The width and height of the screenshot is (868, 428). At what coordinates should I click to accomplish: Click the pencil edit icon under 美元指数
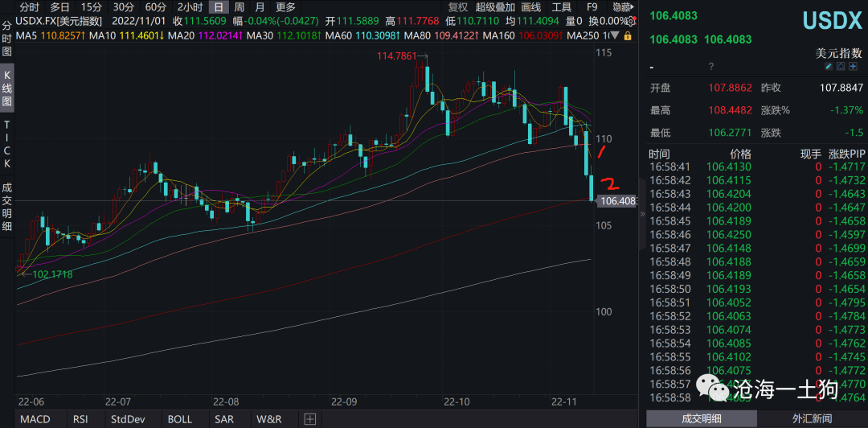point(829,67)
